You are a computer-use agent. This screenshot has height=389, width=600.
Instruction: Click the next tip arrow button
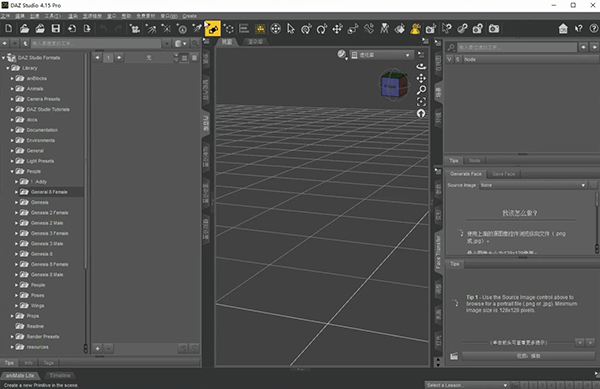point(591,342)
